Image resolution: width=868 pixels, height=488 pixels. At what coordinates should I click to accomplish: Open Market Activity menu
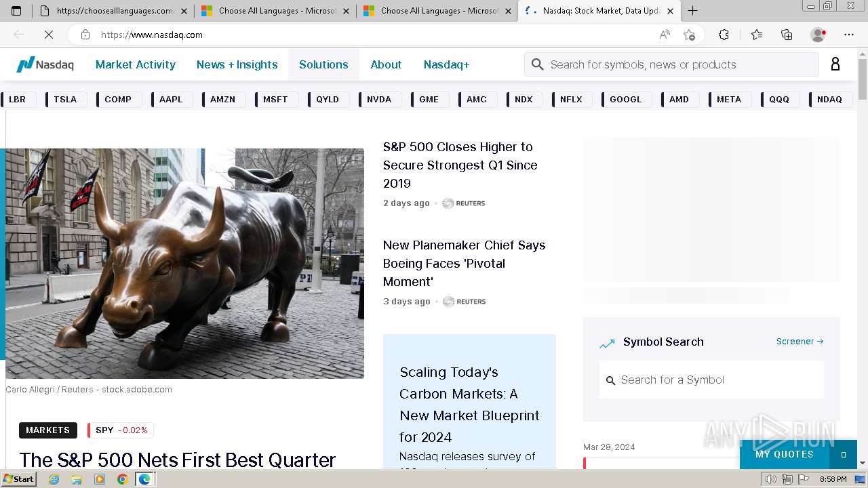[136, 64]
